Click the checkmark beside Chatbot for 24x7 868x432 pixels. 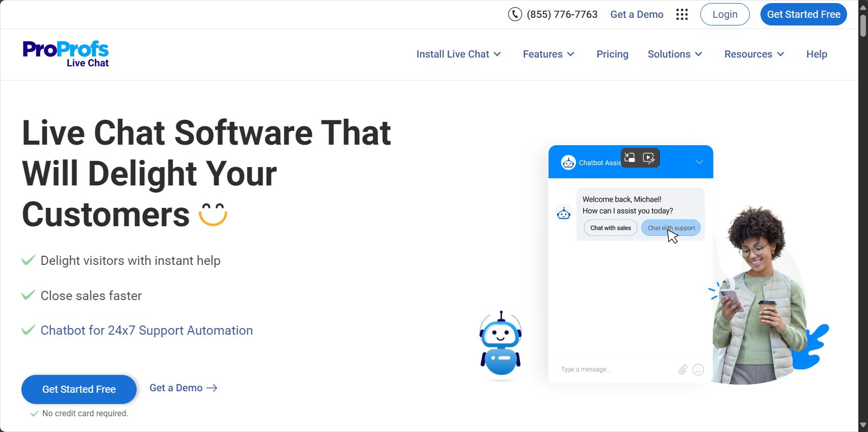click(x=28, y=330)
